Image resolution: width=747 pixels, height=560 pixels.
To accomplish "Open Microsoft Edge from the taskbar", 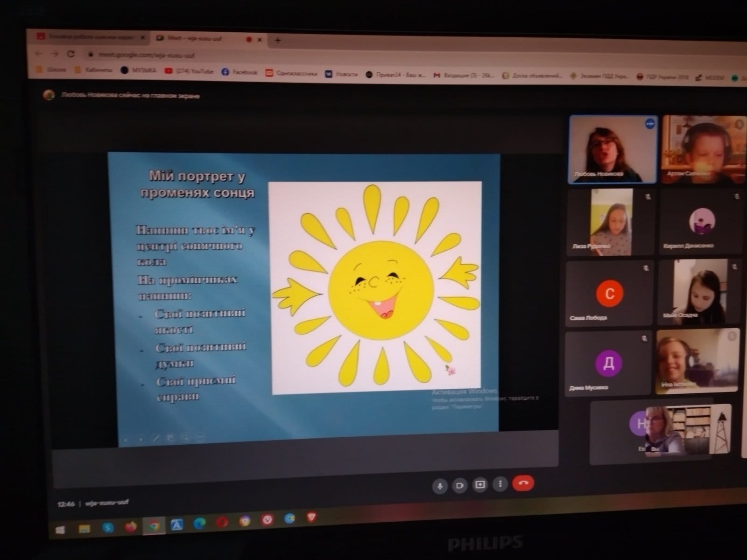I will coord(199,523).
